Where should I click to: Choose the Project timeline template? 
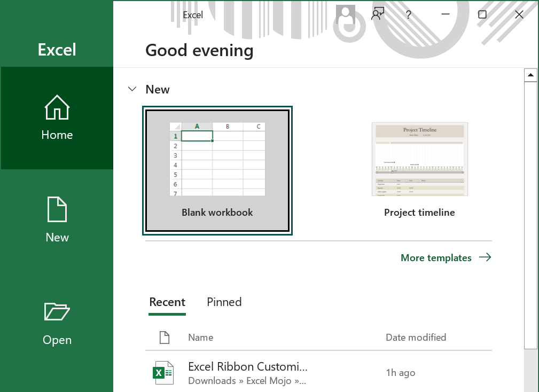[x=419, y=171]
